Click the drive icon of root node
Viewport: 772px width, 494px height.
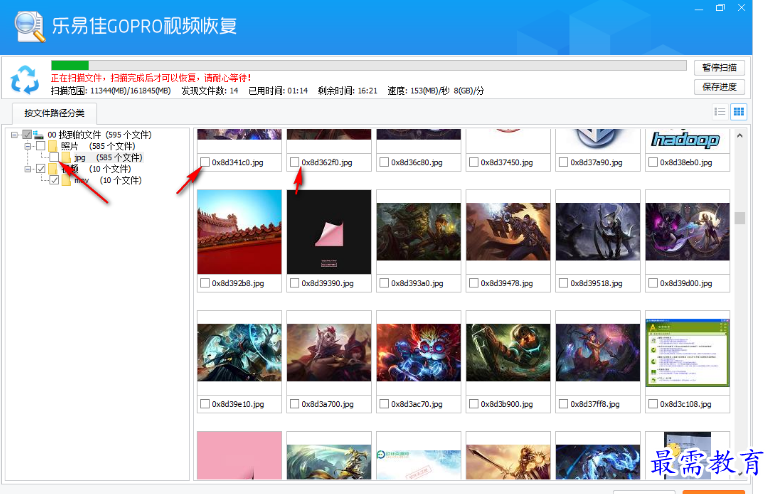click(x=38, y=134)
